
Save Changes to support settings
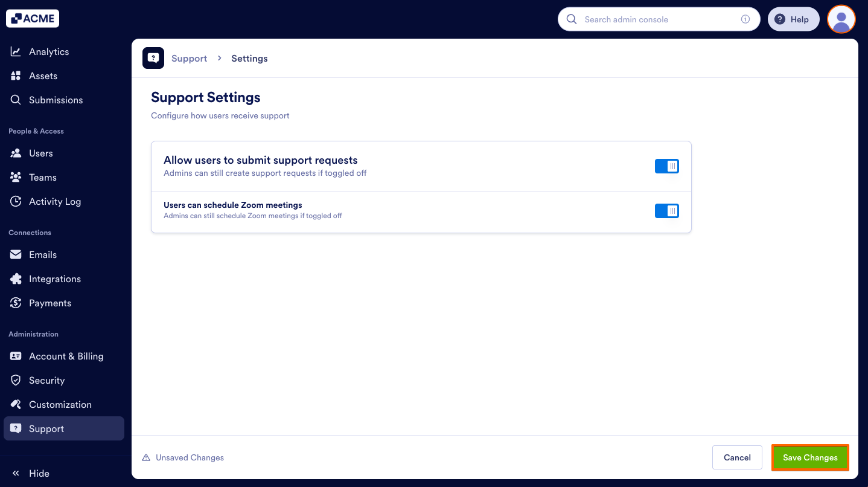click(810, 458)
